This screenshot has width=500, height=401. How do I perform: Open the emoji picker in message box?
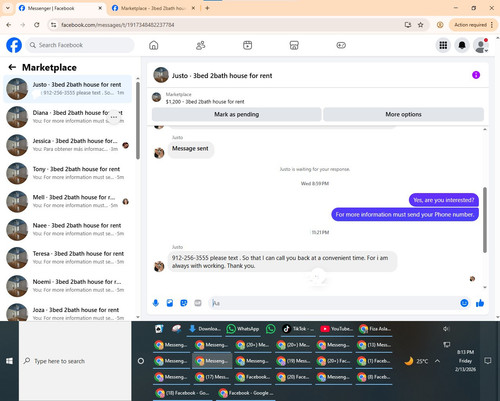click(x=464, y=303)
